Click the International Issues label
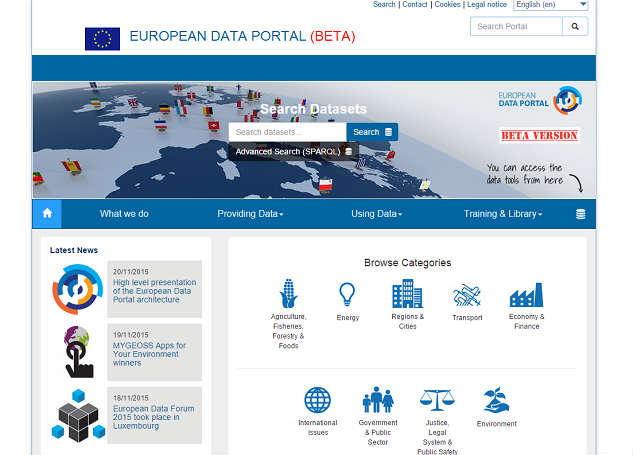633x455 pixels. point(318,428)
